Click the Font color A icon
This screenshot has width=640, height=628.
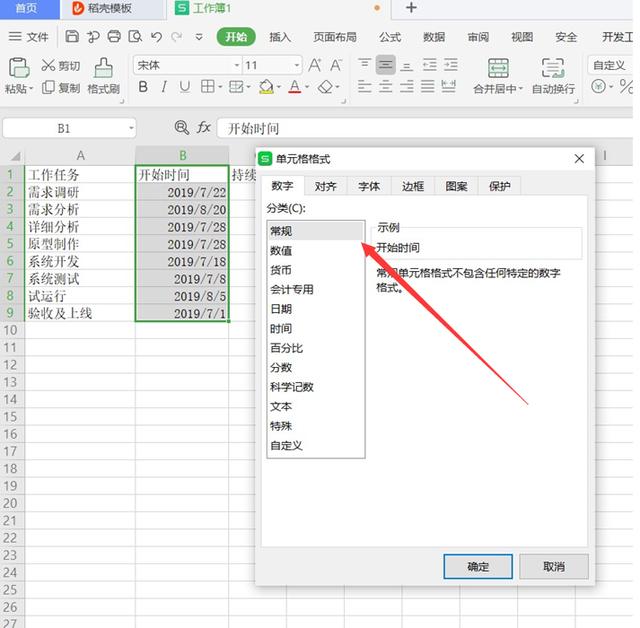(x=295, y=87)
